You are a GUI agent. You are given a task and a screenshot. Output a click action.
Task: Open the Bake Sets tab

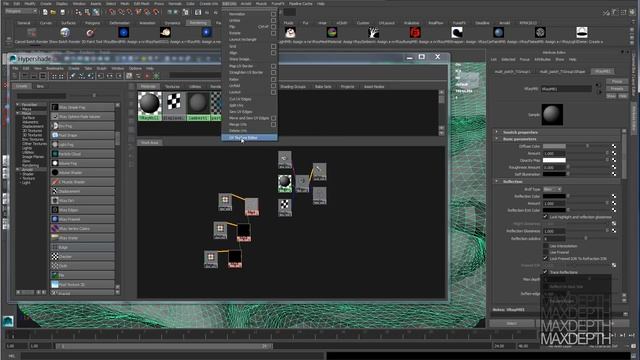pos(323,87)
